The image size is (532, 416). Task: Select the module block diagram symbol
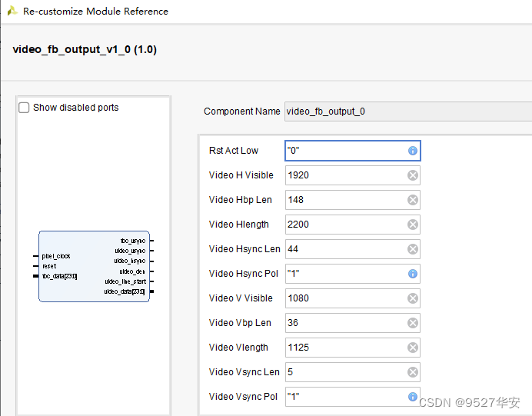pyautogui.click(x=94, y=266)
